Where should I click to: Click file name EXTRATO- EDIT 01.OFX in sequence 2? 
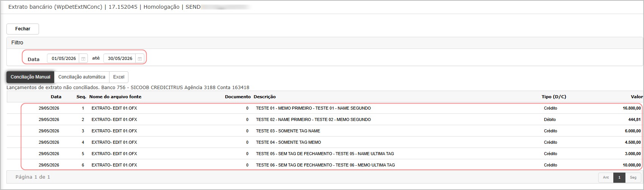[x=114, y=119]
